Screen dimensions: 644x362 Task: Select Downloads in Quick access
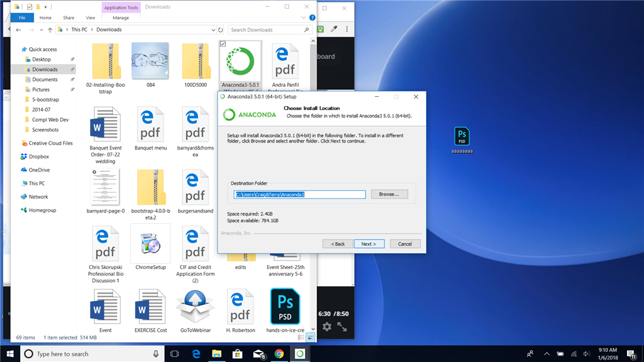pyautogui.click(x=45, y=69)
